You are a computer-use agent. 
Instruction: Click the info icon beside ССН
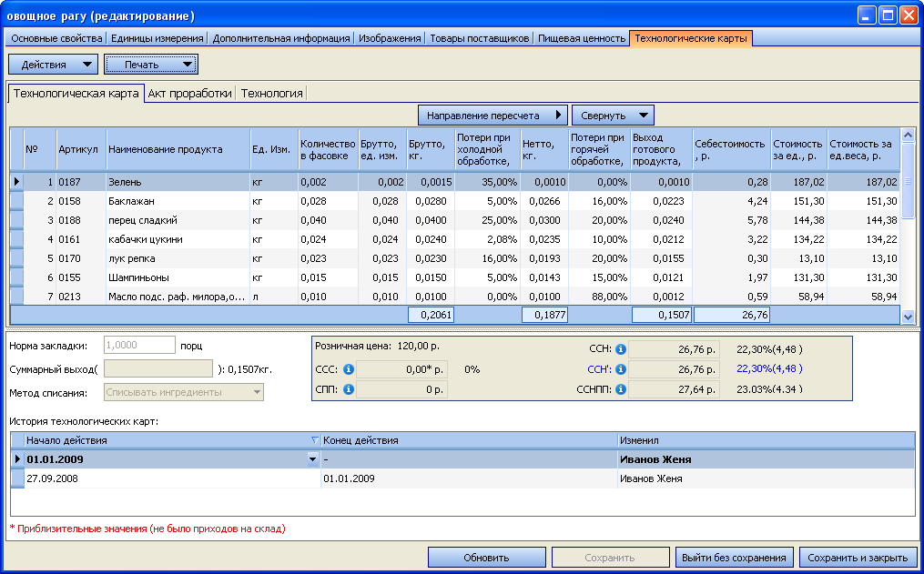621,349
